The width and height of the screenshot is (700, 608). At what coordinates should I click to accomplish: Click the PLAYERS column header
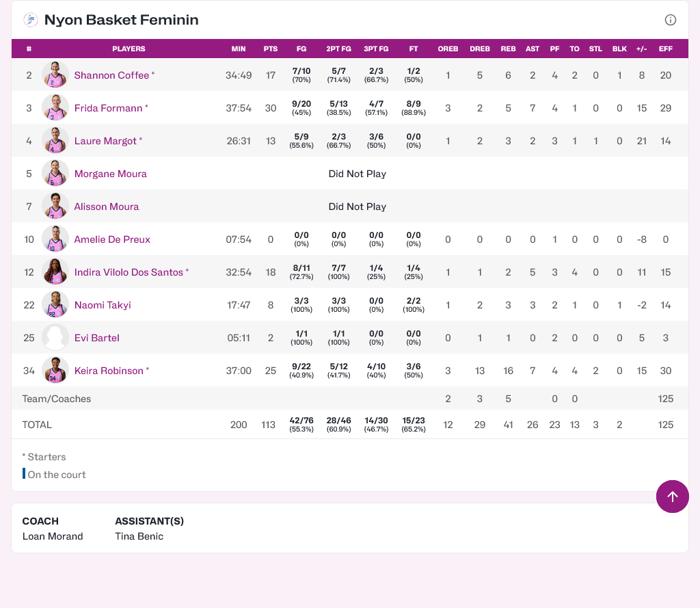pyautogui.click(x=129, y=49)
